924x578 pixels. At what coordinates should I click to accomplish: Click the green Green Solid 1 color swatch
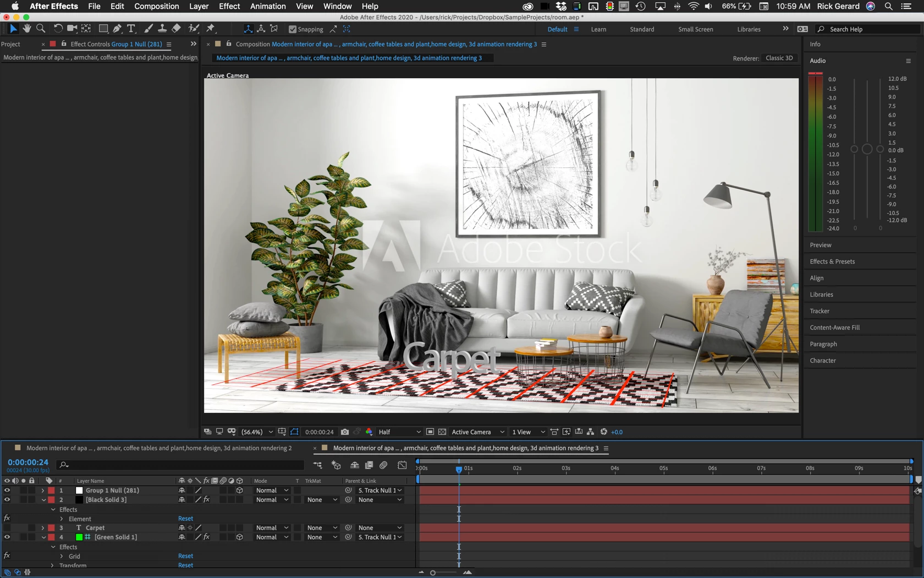tap(79, 537)
